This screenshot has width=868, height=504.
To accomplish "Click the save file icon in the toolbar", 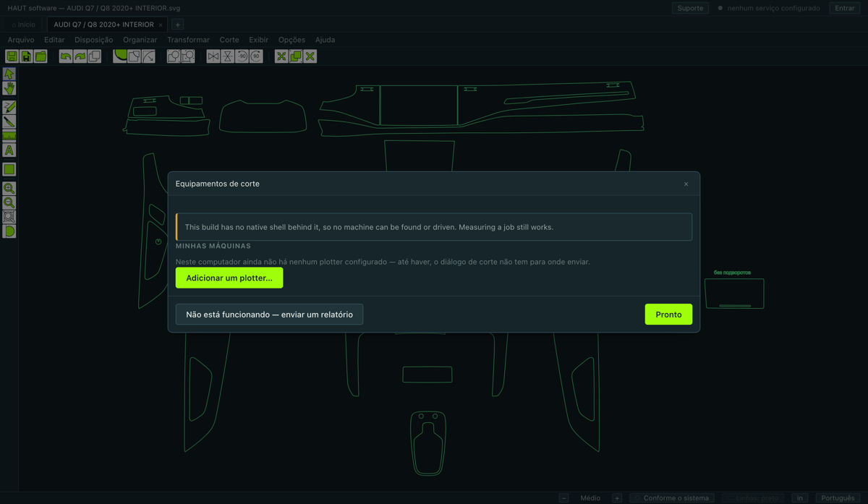I will 12,56.
